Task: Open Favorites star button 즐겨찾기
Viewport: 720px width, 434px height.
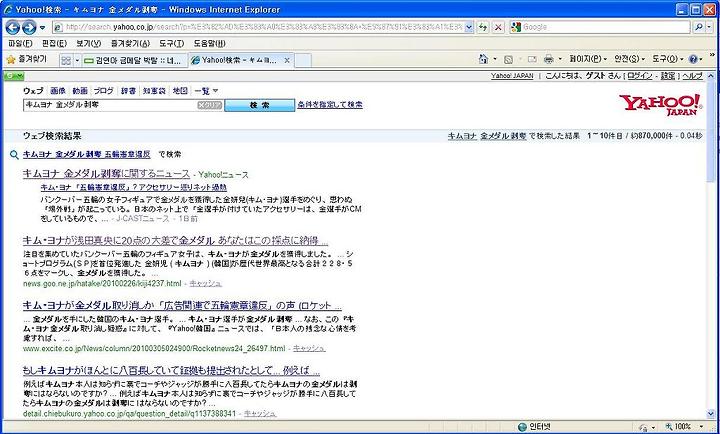Action: point(27,59)
